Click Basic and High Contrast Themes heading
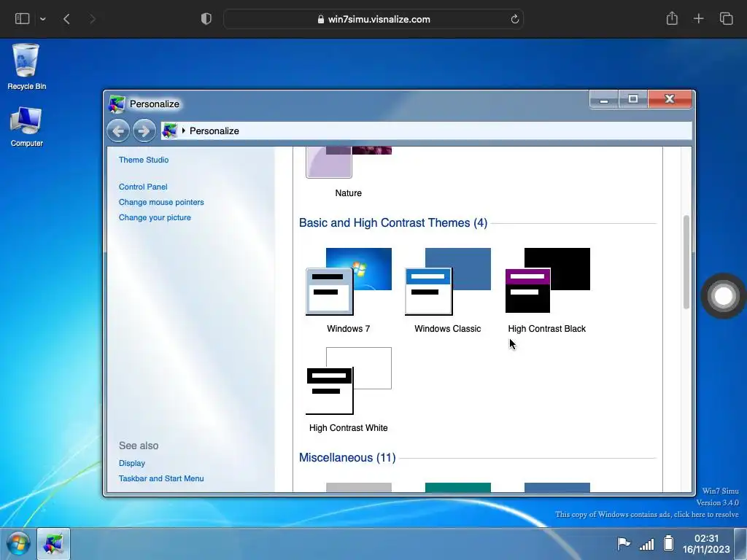The height and width of the screenshot is (560, 747). point(393,223)
